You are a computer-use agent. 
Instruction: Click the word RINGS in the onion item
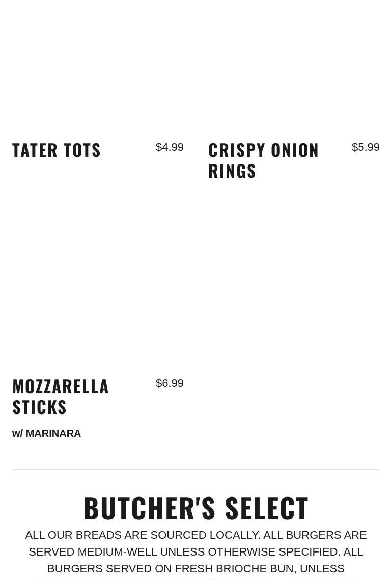click(x=232, y=171)
